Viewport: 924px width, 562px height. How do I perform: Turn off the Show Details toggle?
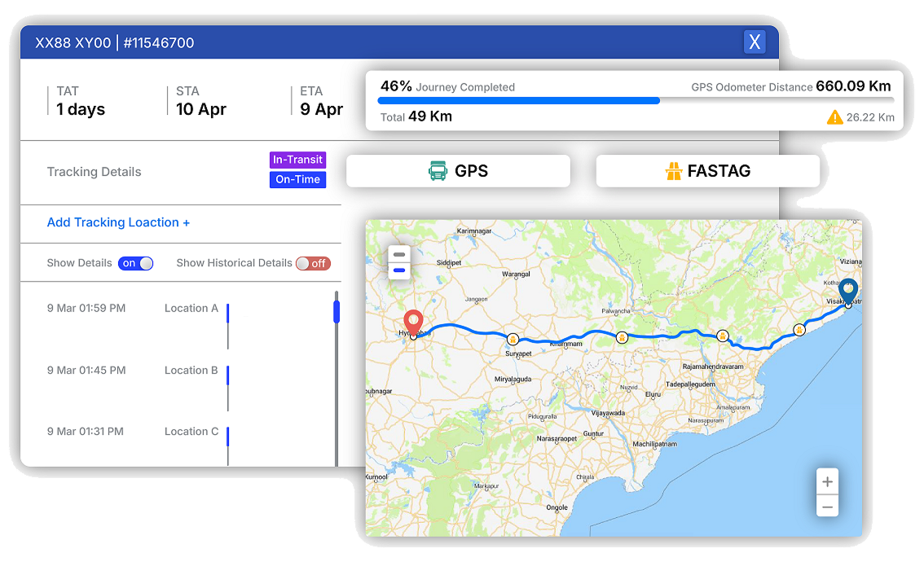136,263
